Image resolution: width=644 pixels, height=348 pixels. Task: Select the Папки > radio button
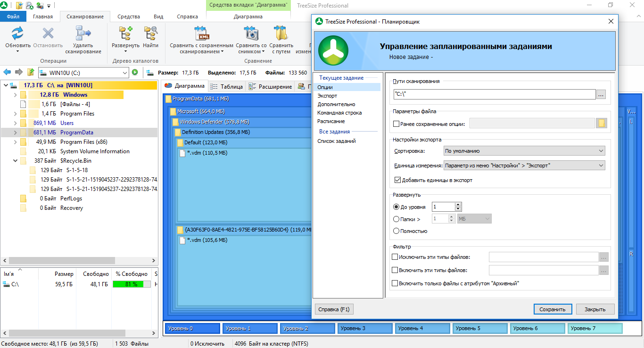pos(396,219)
